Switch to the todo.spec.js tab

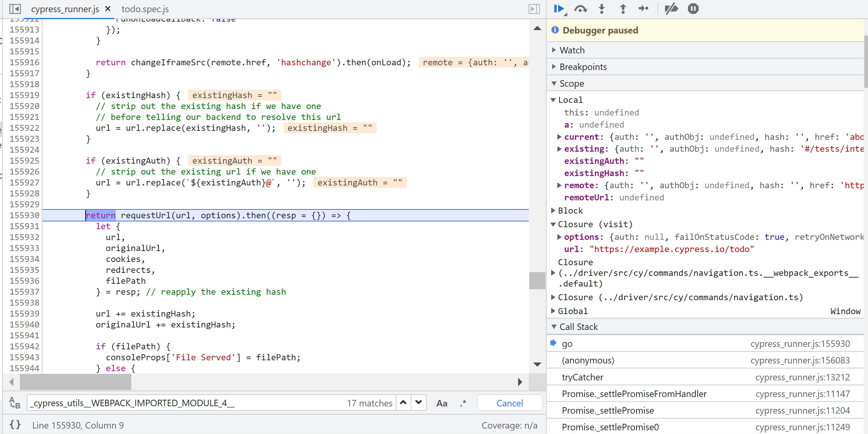click(145, 9)
